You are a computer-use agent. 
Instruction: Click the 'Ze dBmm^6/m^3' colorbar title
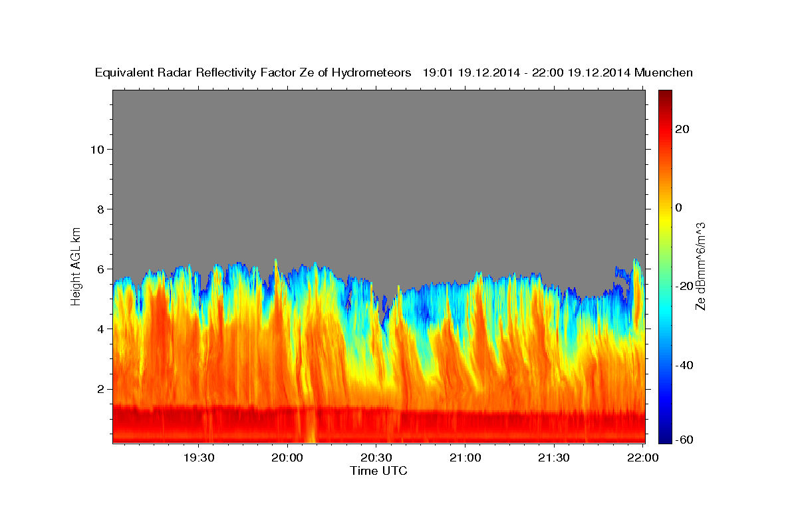click(700, 266)
